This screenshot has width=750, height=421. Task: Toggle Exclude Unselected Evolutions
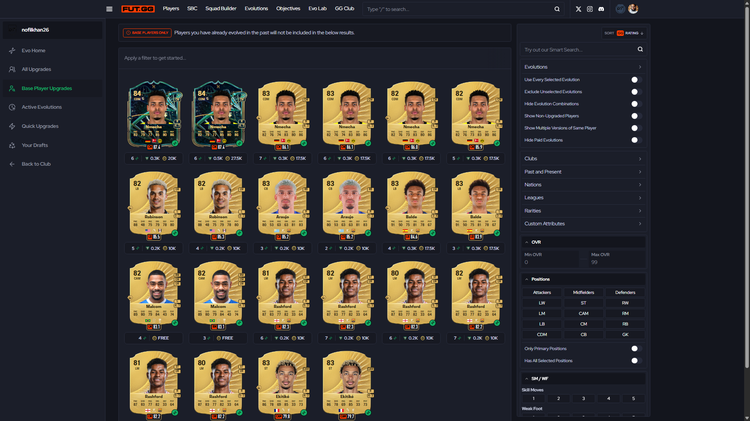(x=635, y=92)
